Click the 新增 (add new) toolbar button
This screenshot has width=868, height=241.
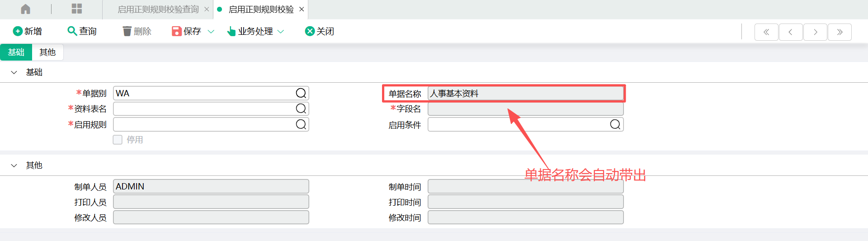pyautogui.click(x=28, y=31)
